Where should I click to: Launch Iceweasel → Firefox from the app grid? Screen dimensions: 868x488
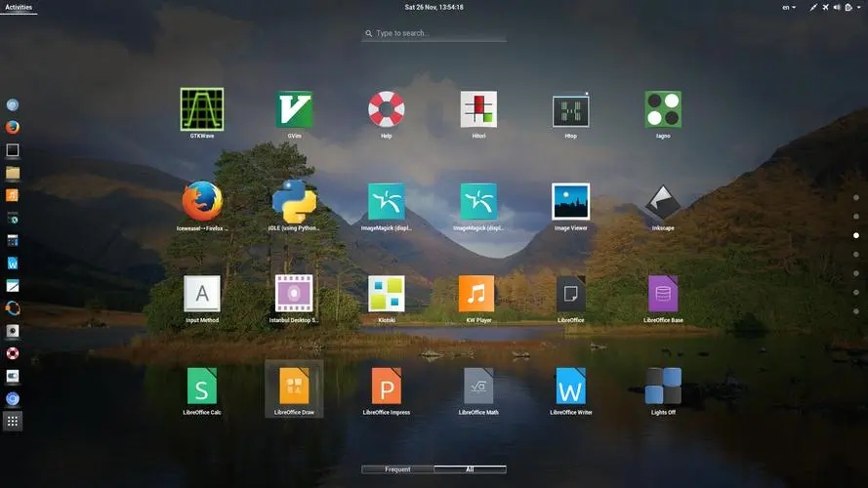(202, 201)
